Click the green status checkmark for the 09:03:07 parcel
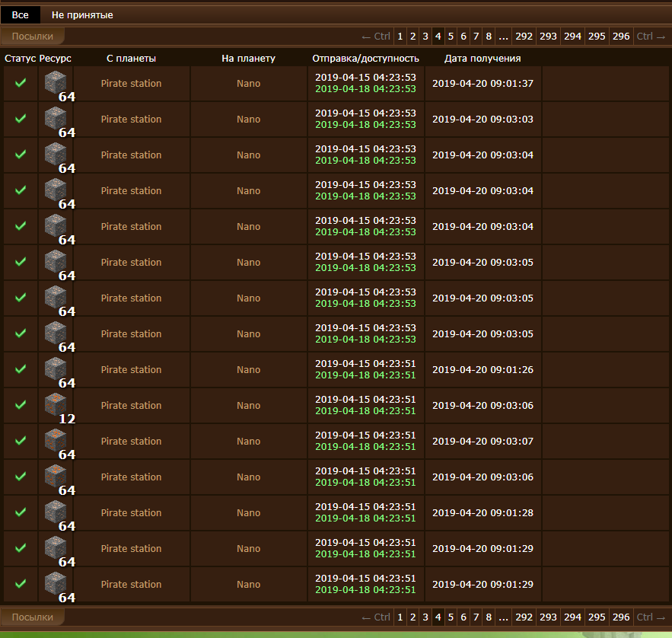 (21, 441)
